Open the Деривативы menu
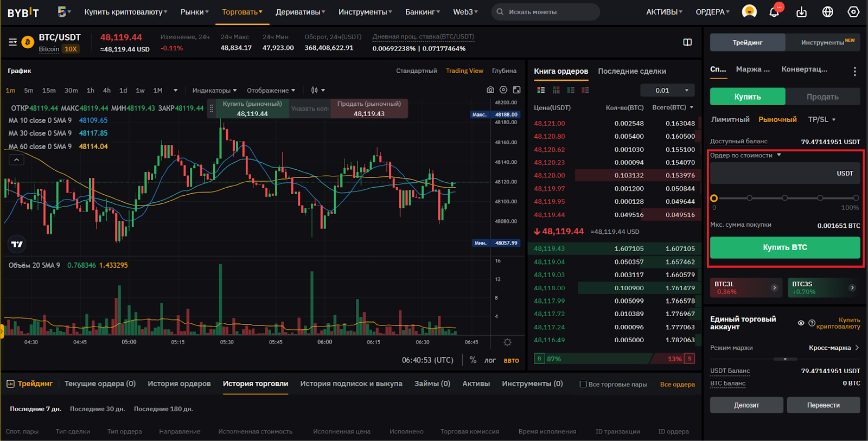Screen dimensions: 868x441 (301, 12)
